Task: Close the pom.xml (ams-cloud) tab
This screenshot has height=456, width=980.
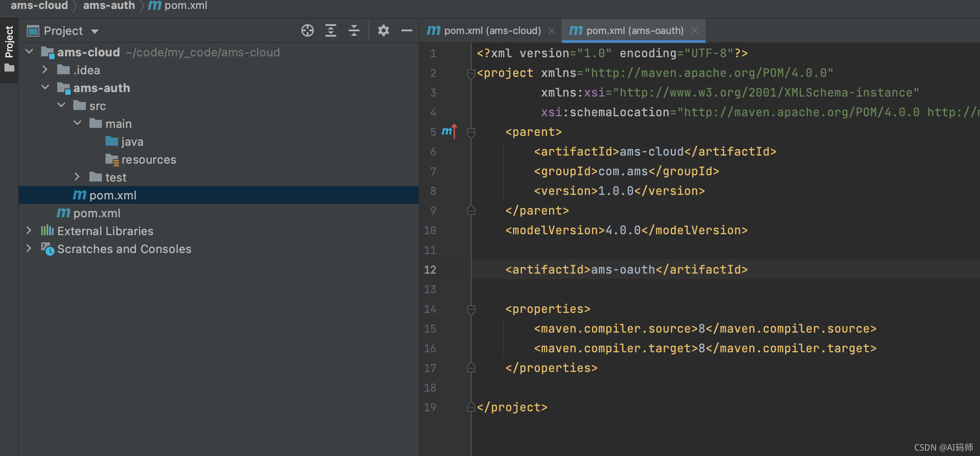Action: pyautogui.click(x=552, y=30)
